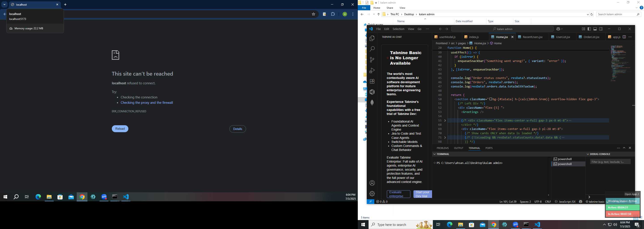The image size is (644, 229).
Task: Toggle the bottom panel in VS Code title bar
Action: pyautogui.click(x=595, y=29)
